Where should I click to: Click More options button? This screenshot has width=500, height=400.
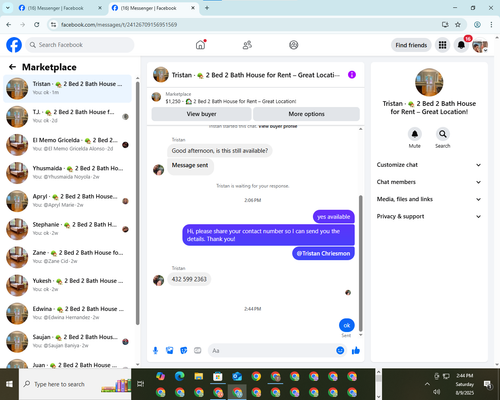[306, 114]
